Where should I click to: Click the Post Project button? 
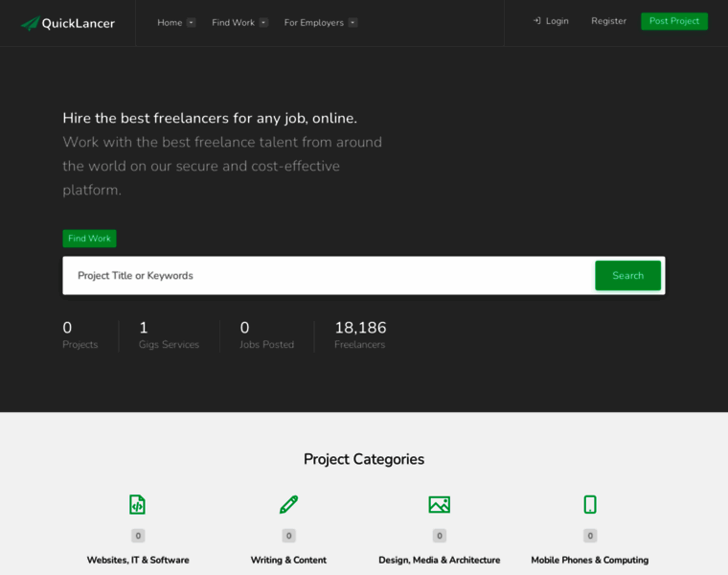(674, 21)
